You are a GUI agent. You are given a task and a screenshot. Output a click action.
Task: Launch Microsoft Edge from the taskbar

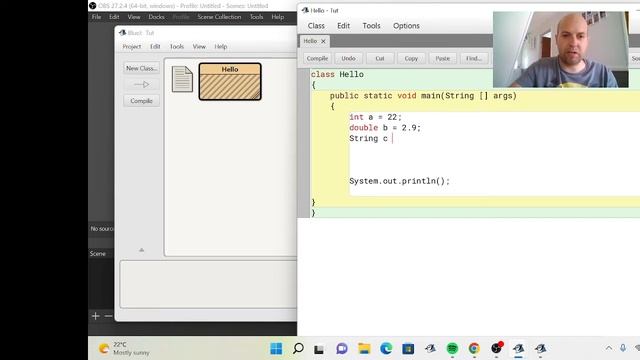point(386,349)
